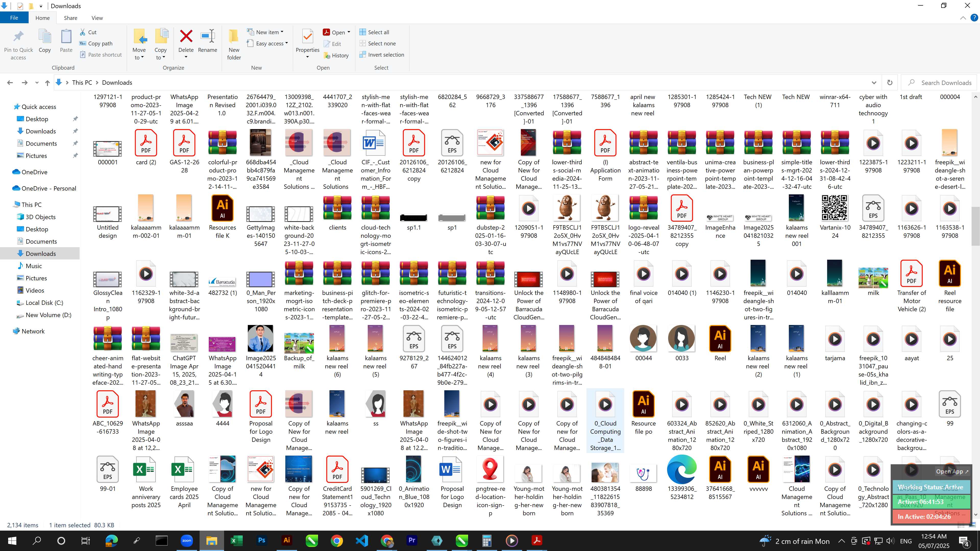Click Select none in the ribbon
Viewport: 980px width, 551px height.
coord(378,43)
